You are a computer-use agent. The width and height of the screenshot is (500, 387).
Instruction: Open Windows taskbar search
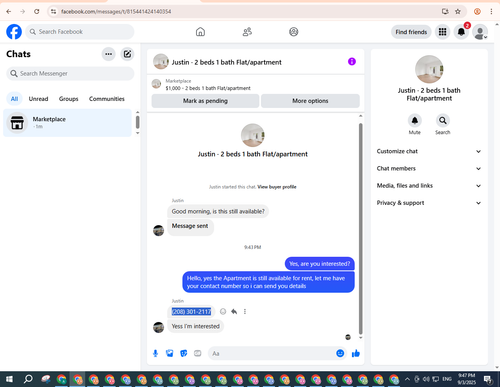[x=28, y=379]
